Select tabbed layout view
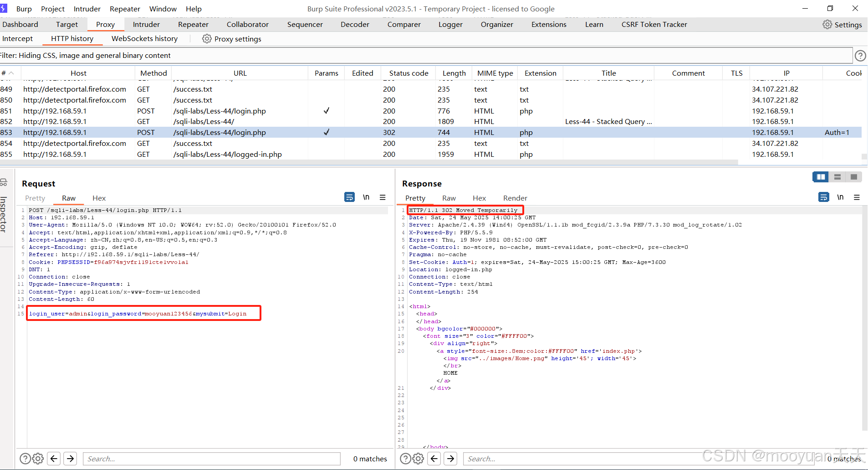 click(853, 177)
